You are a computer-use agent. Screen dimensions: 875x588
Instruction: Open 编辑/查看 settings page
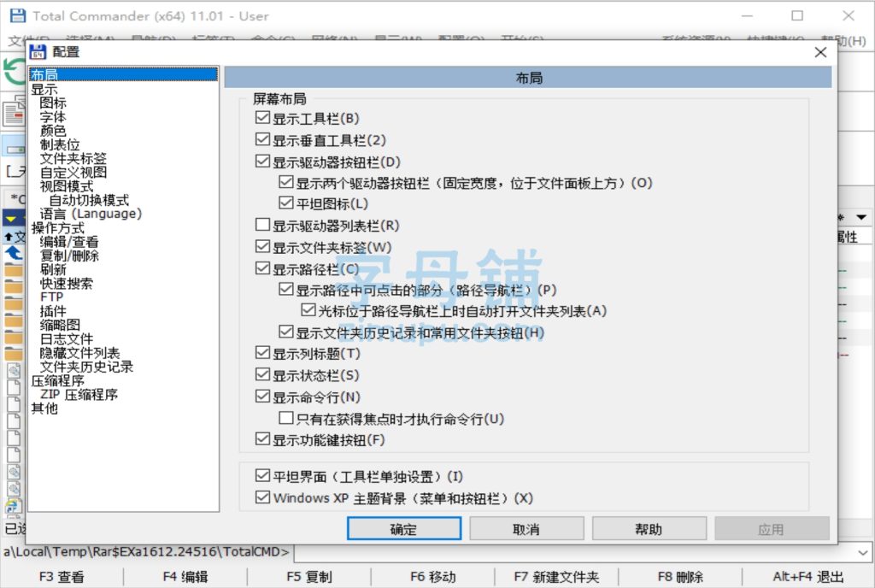(x=69, y=242)
